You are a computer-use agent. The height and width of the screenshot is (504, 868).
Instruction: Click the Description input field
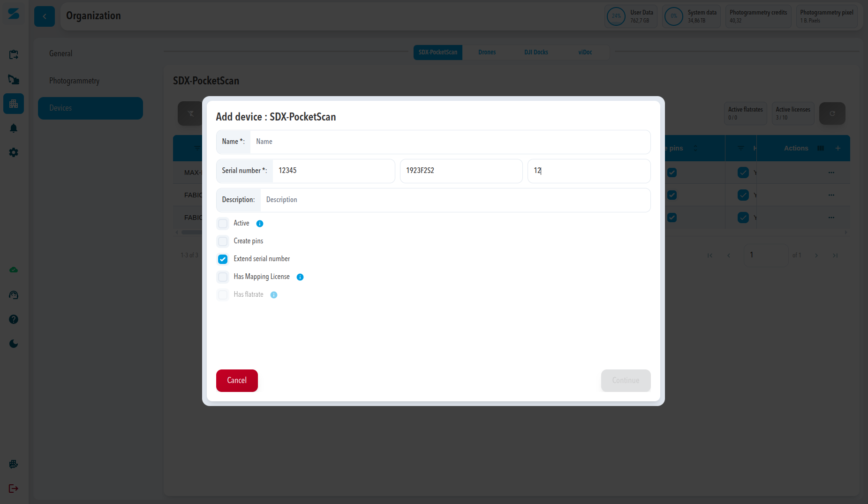[x=455, y=200]
